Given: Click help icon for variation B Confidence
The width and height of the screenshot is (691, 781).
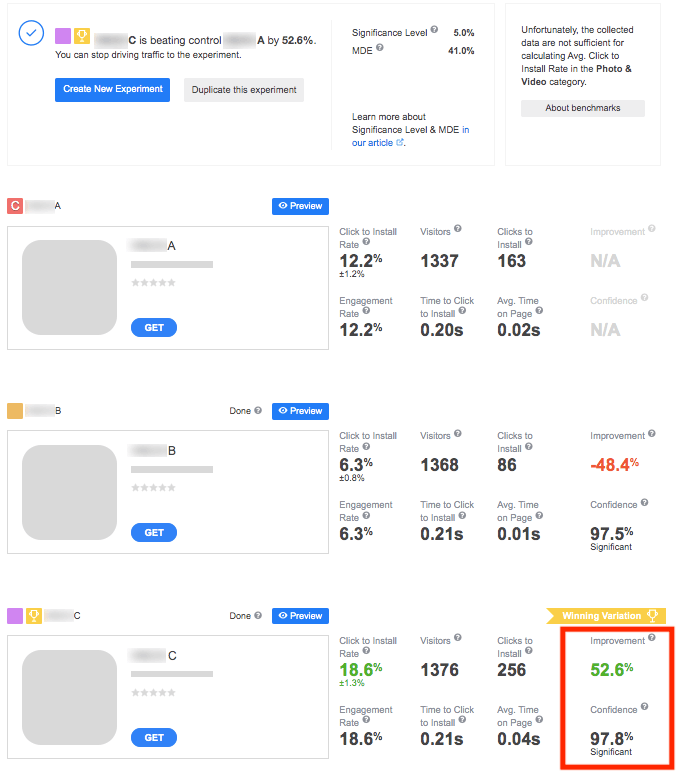Looking at the screenshot, I should (646, 504).
